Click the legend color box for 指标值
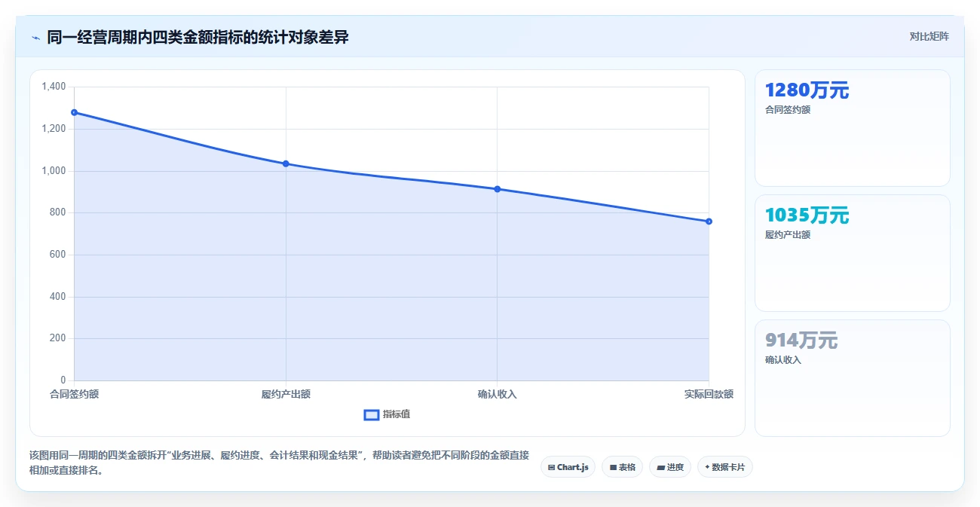 [x=371, y=414]
